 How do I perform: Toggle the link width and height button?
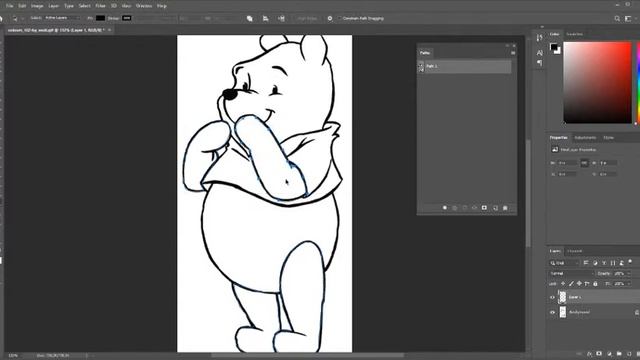click(584, 163)
